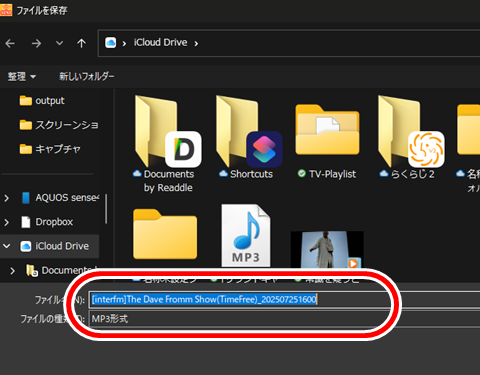This screenshot has width=480, height=375.
Task: Expand Dropbox tree node
Action: tap(6, 222)
